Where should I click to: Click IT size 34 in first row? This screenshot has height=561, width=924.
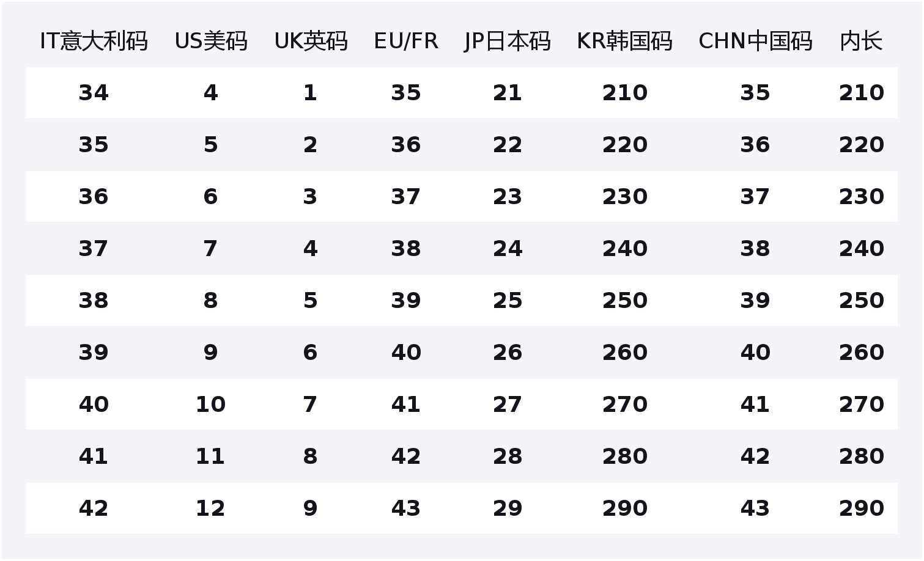[94, 93]
